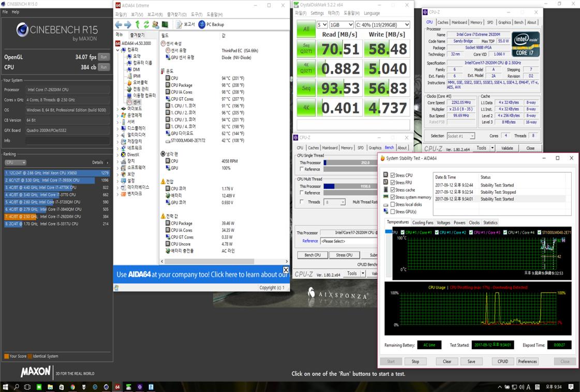Click the blue slider beside the temperature graph
This screenshot has height=392, width=580.
389,232
